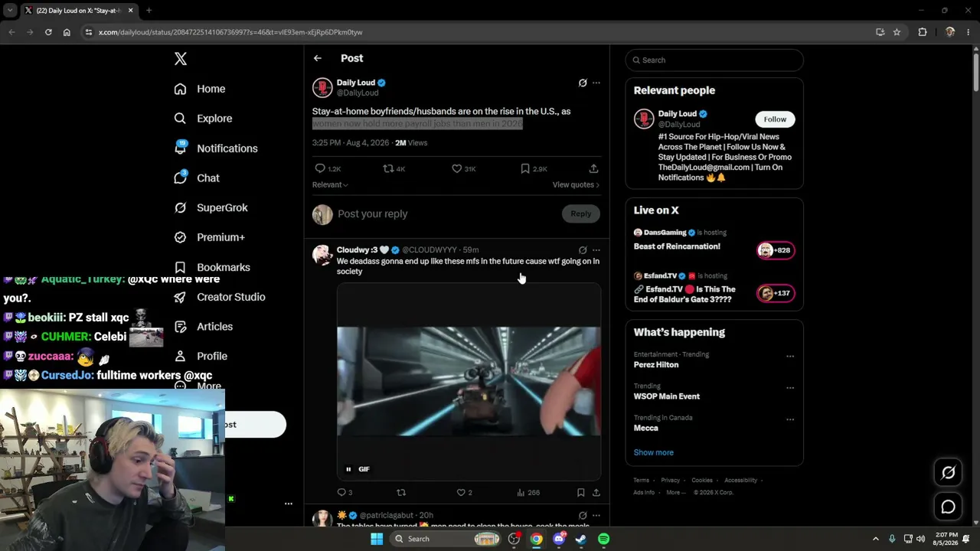Click the browser home button
Screen dimensions: 980x551
point(67,32)
